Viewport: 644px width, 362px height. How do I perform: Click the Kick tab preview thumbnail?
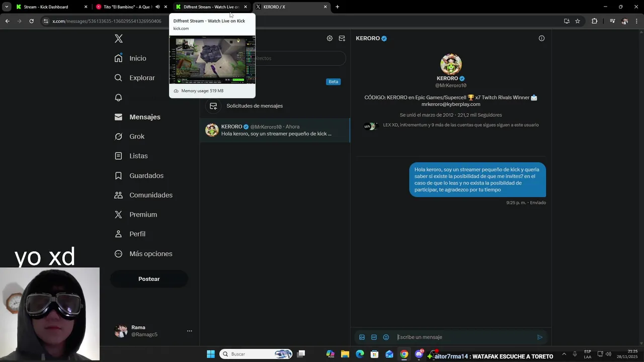point(212,60)
